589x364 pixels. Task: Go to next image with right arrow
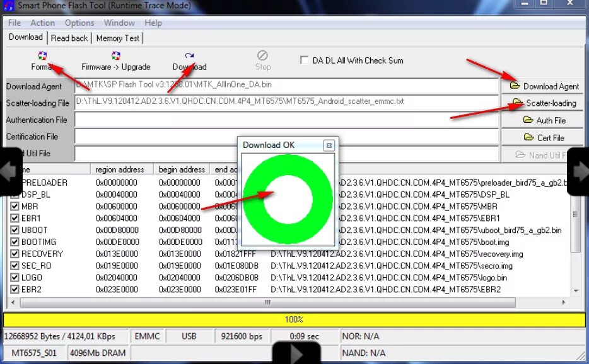(578, 171)
